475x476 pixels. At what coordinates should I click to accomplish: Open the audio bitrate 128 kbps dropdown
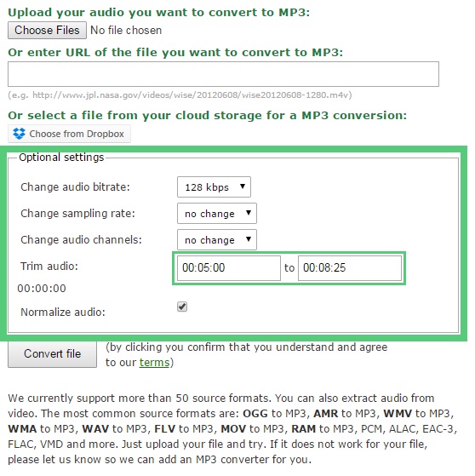(214, 187)
